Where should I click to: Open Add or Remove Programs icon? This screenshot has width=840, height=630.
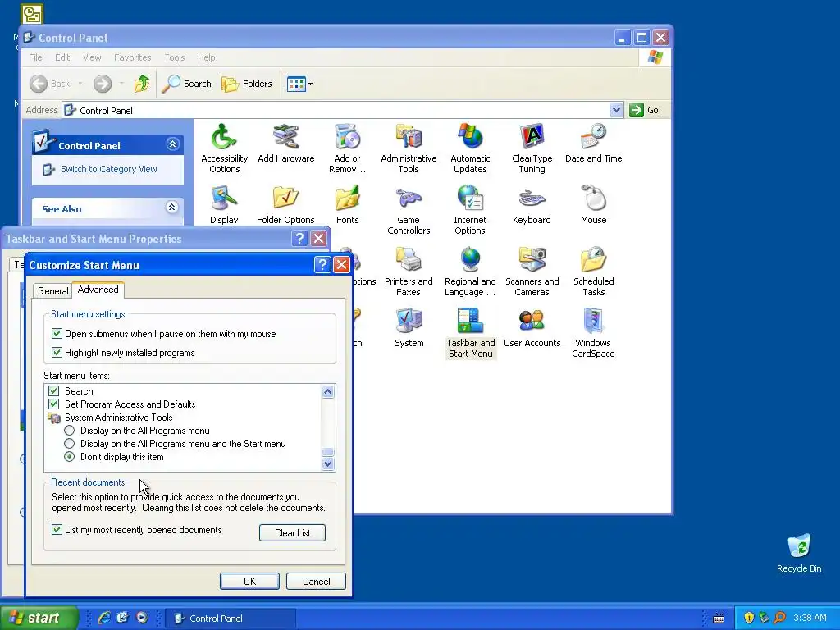tap(347, 148)
